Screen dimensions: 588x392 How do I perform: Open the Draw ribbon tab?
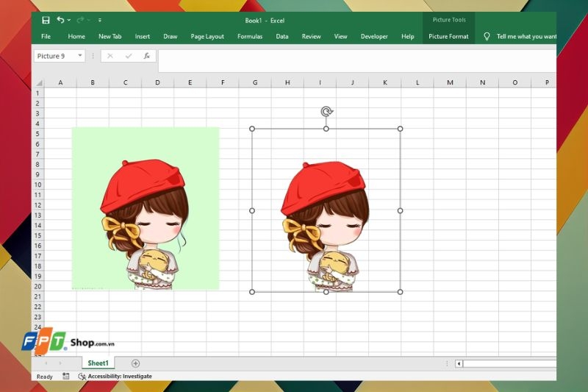point(171,36)
